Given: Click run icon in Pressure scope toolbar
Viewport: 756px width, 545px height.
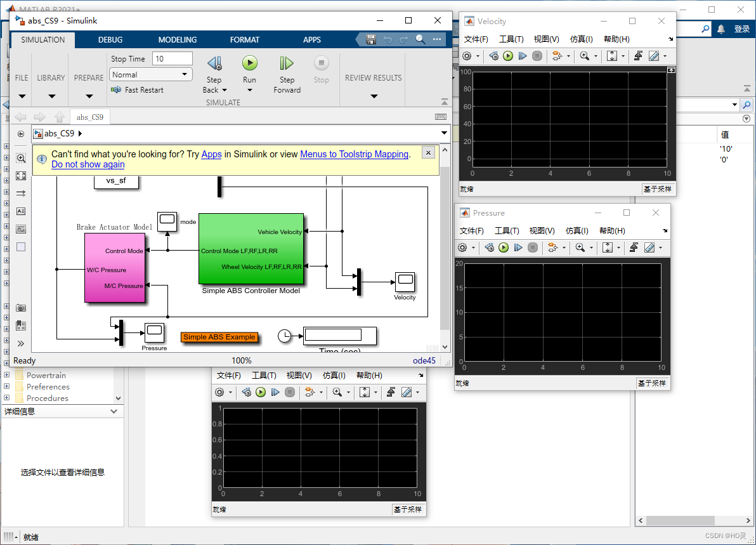Looking at the screenshot, I should (x=504, y=247).
